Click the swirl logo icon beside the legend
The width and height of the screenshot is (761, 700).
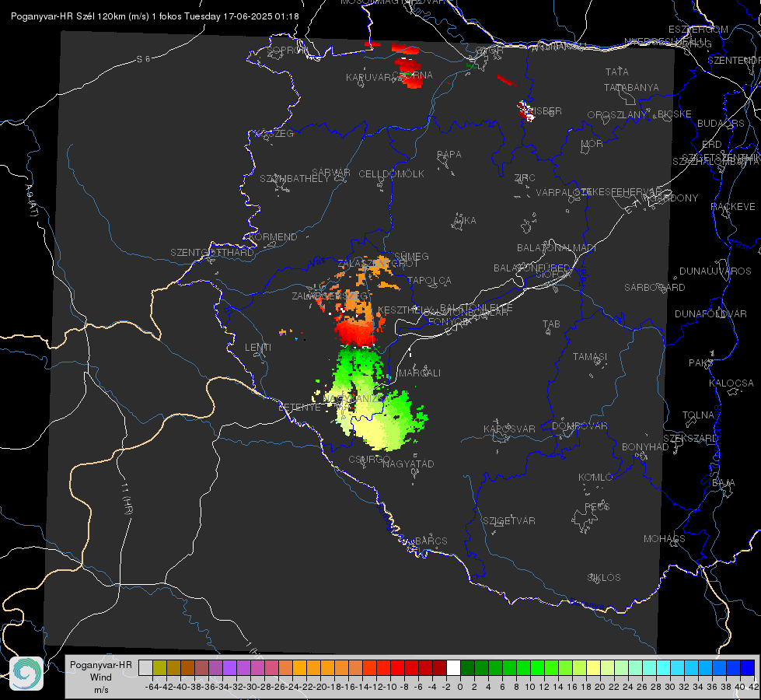point(26,674)
